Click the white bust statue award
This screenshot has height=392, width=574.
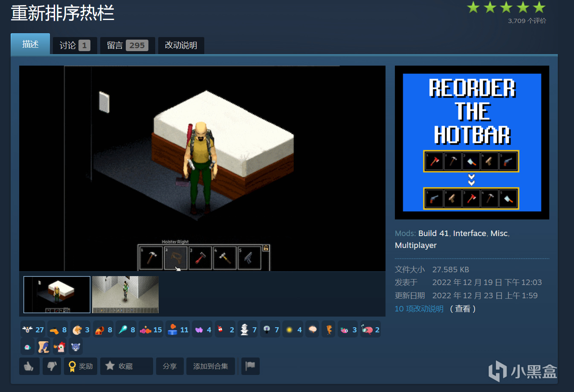pyautogui.click(x=248, y=329)
